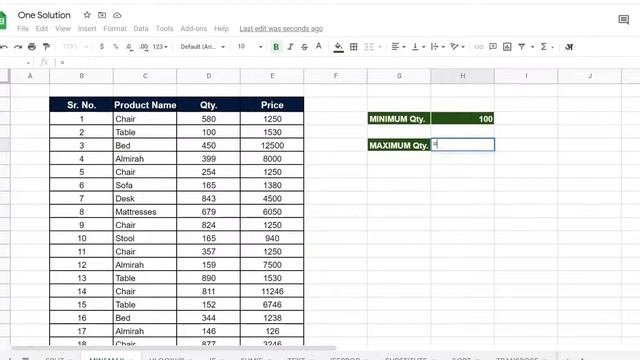Image resolution: width=640 pixels, height=360 pixels.
Task: Open Input tools Hindi letter icon
Action: [x=569, y=47]
